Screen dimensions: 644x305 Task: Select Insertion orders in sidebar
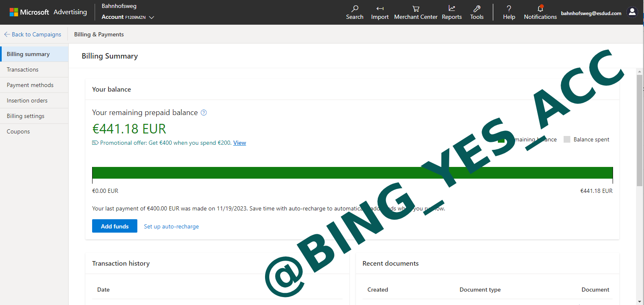(x=27, y=100)
